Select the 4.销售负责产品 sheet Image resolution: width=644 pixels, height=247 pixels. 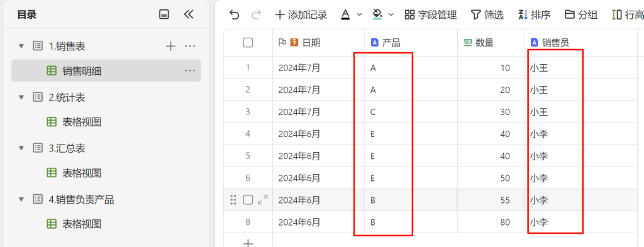click(x=81, y=199)
